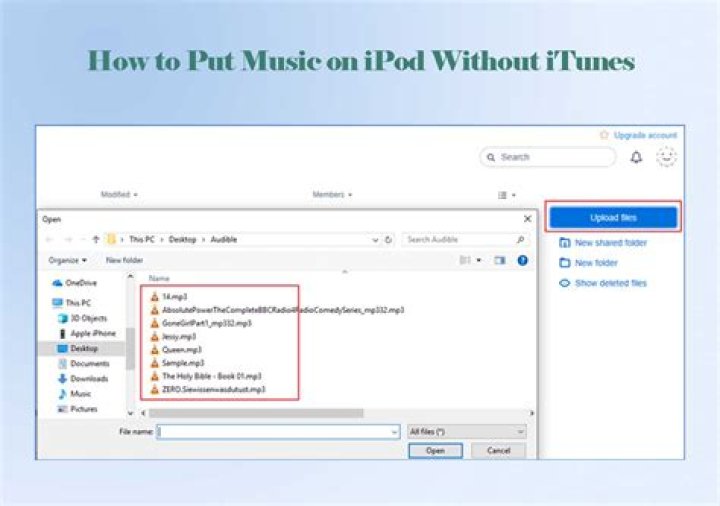Select The Holy Bible - Book 01.mp3
720x506 pixels.
(206, 377)
